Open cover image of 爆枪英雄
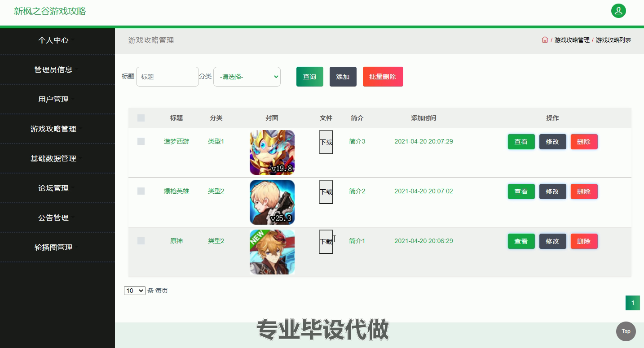Screen dimensions: 644x348 (272, 202)
